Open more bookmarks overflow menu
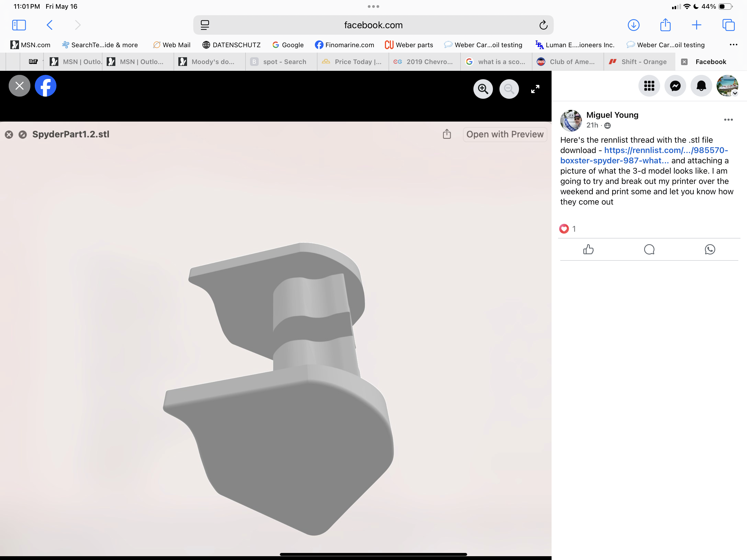Screen dimensions: 747x560 coord(733,44)
